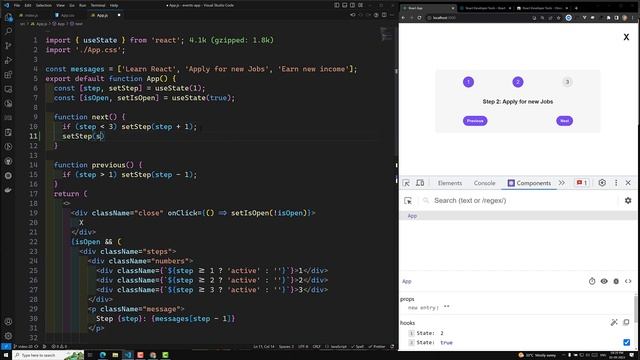This screenshot has width=640, height=360.
Task: Click the red error count badge in DevTools
Action: (582, 183)
